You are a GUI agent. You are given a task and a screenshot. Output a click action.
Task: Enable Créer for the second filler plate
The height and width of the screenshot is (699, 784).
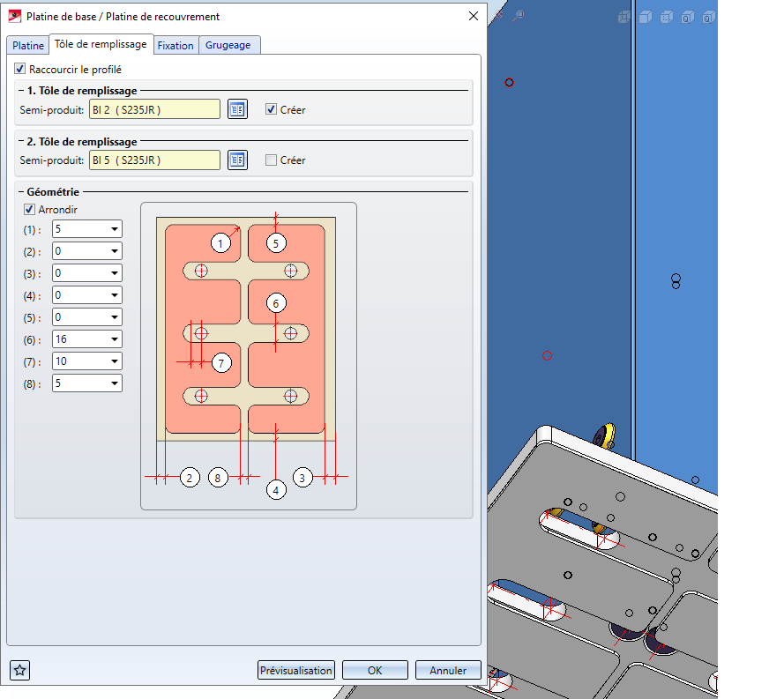(272, 160)
